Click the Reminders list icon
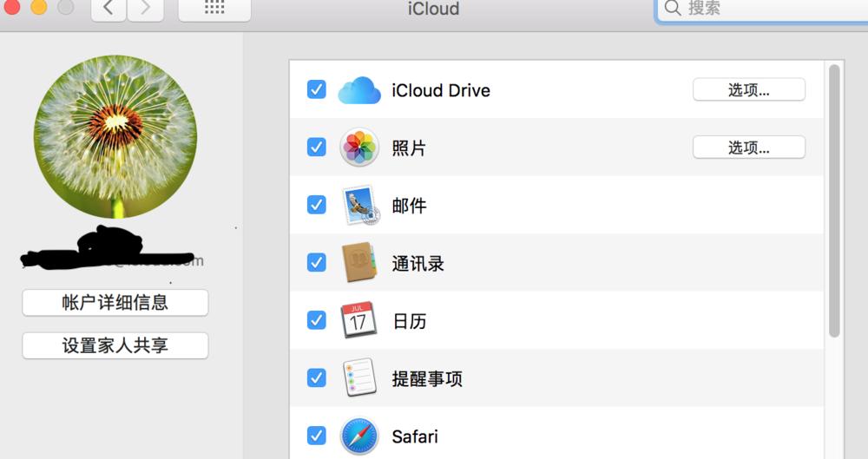This screenshot has height=459, width=868. coord(359,377)
